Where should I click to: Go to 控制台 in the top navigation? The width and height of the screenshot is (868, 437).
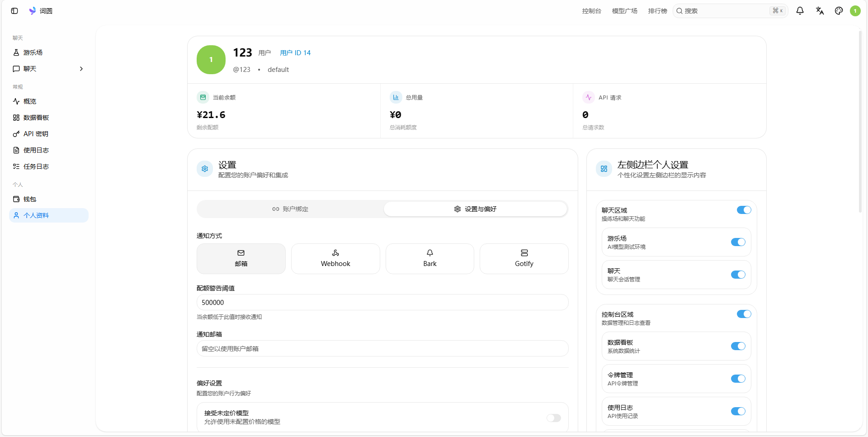(591, 11)
